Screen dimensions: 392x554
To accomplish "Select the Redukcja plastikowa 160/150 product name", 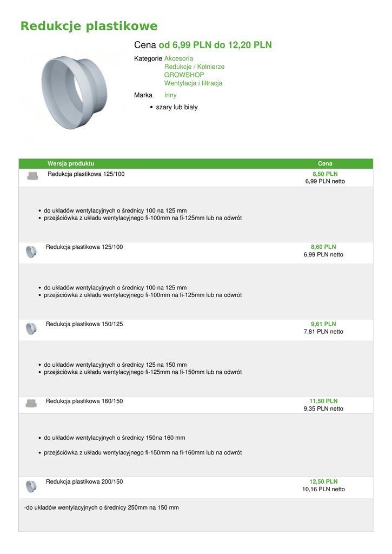I will [x=84, y=401].
